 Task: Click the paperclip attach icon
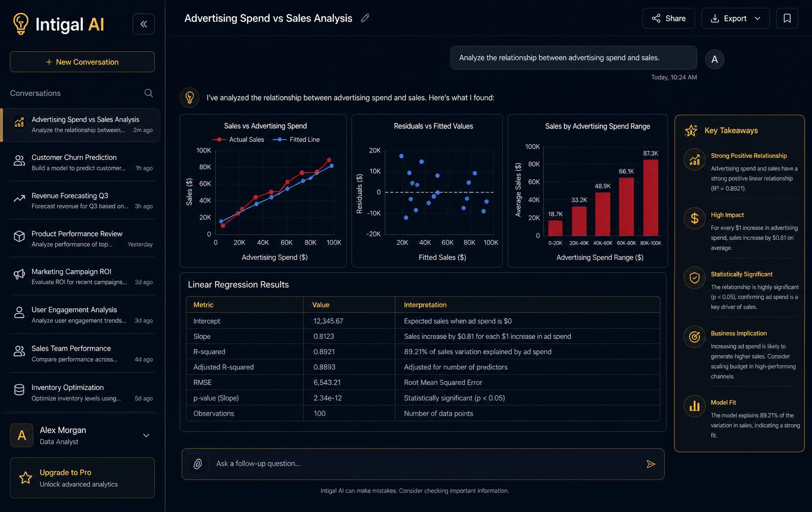click(198, 464)
